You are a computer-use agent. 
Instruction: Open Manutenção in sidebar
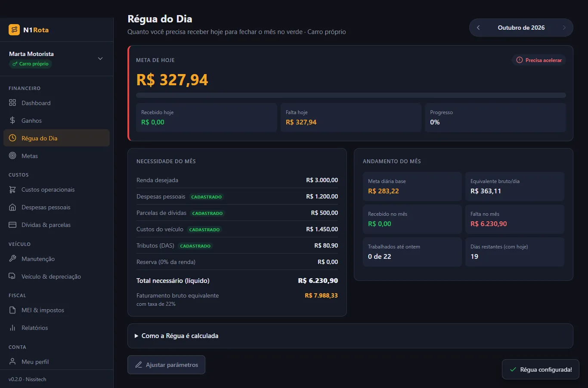56,259
